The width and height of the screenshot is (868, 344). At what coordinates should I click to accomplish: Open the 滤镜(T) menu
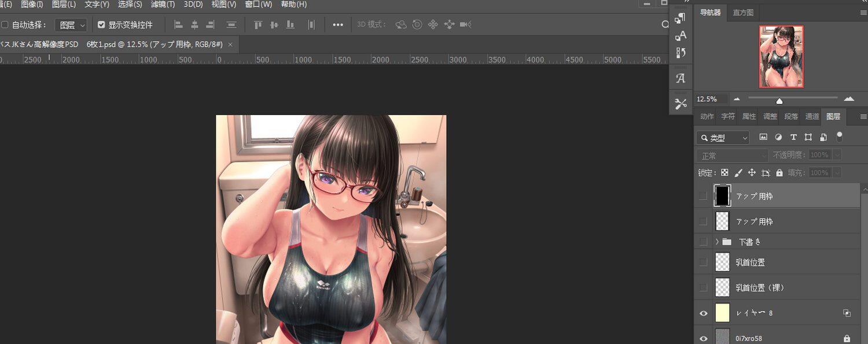coord(163,4)
